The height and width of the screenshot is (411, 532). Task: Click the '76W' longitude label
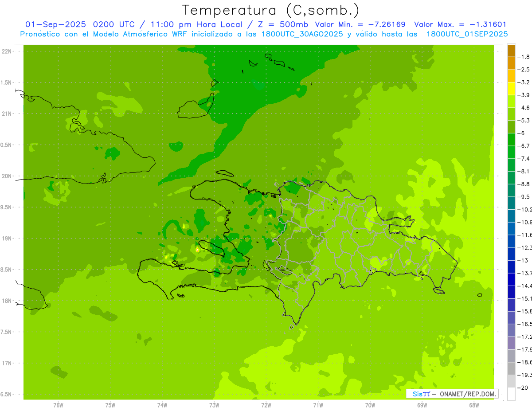point(58,405)
